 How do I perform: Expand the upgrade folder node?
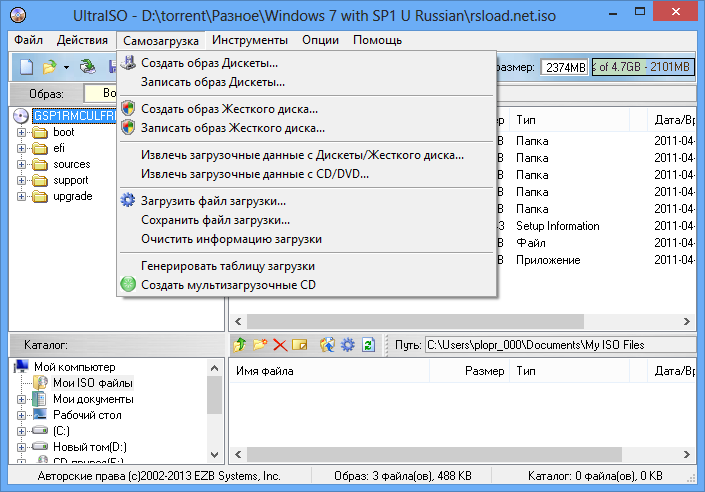pyautogui.click(x=21, y=197)
